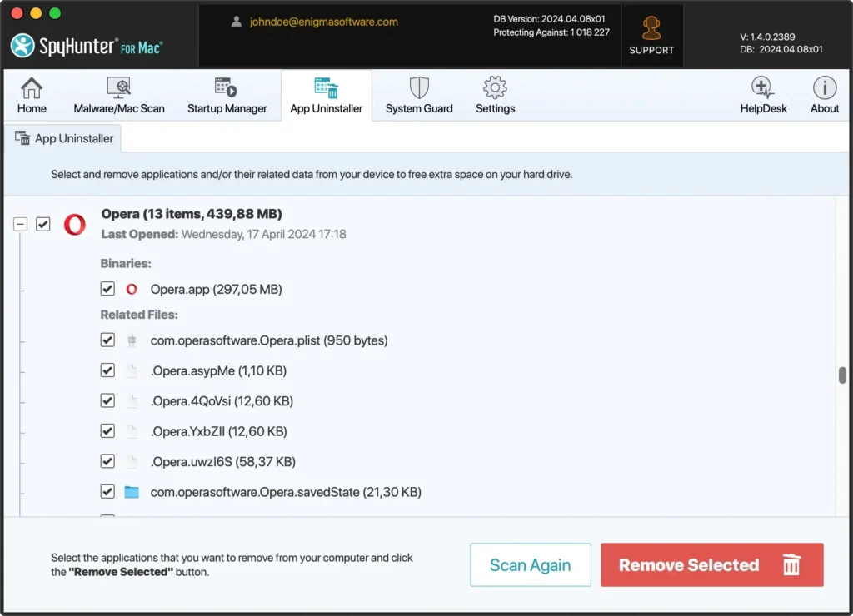
Task: Click the Remove Selected button
Action: point(711,565)
